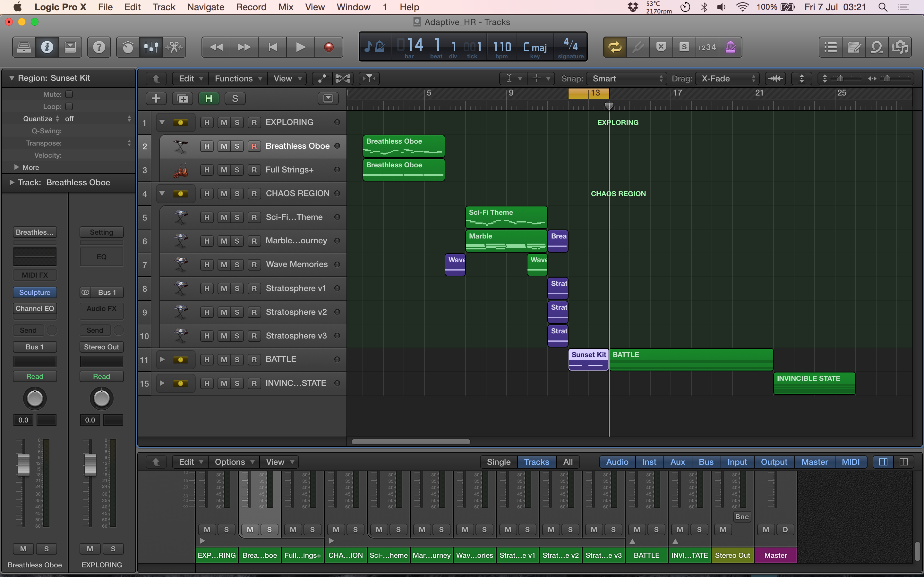Screen dimensions: 924x577
Task: Click the pan knob on the Breathless Oboe strip
Action: 35,398
